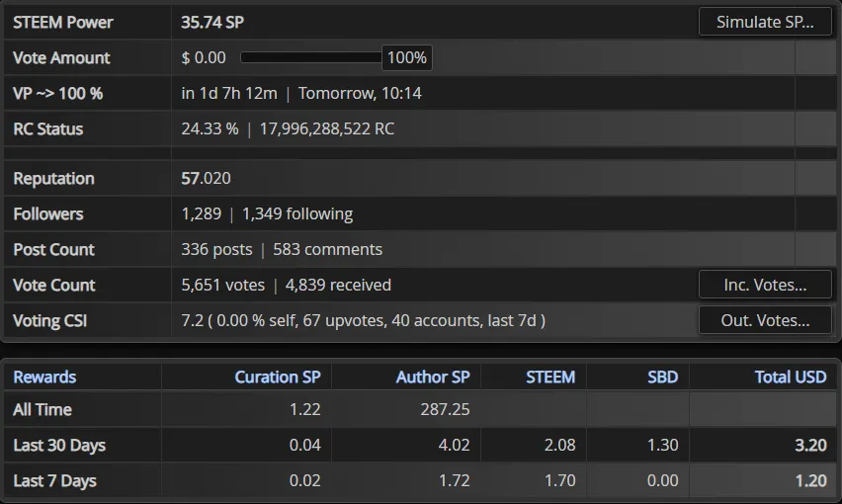842x504 pixels.
Task: Click the All Time Curation SP 1.22
Action: point(305,409)
